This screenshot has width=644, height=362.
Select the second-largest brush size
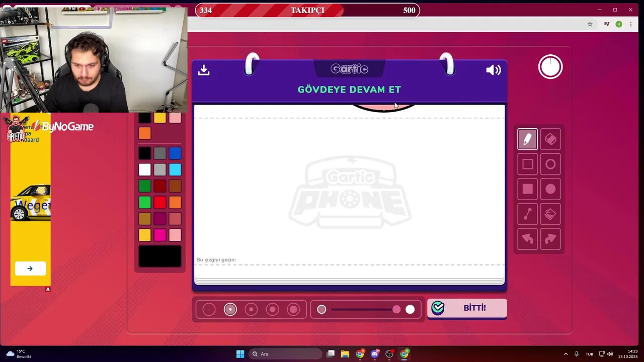(272, 310)
